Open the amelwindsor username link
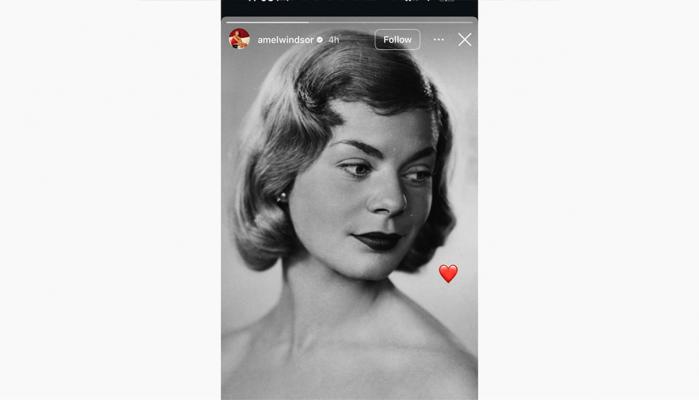 [x=285, y=40]
